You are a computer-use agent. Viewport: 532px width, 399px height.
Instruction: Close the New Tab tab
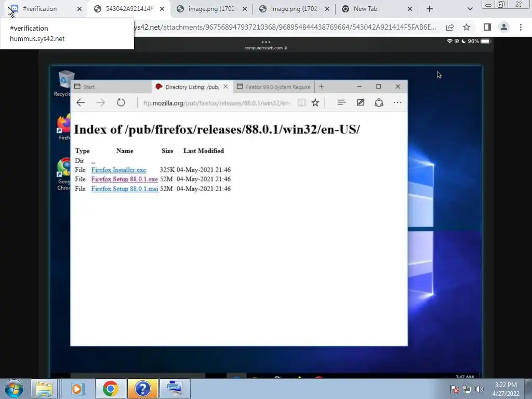pyautogui.click(x=410, y=9)
